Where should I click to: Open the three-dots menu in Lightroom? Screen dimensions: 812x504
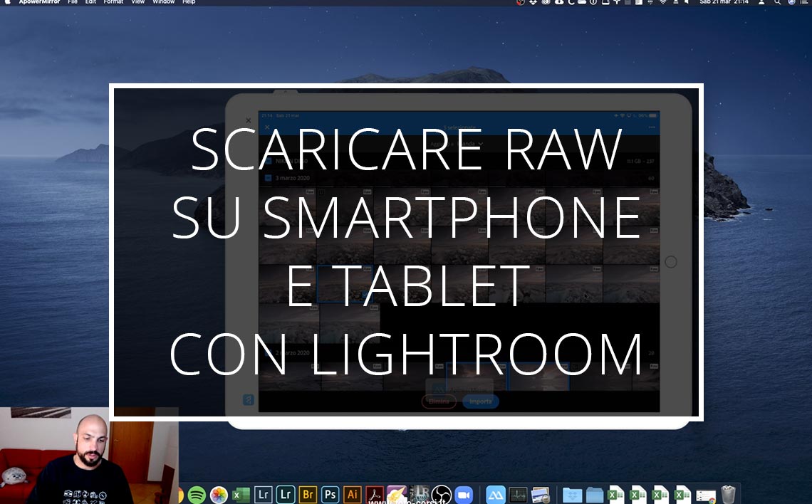[652, 127]
